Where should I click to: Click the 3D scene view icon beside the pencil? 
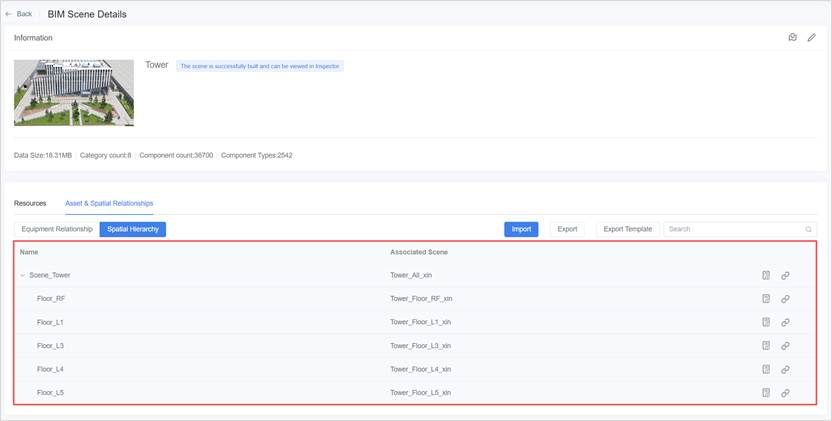792,38
